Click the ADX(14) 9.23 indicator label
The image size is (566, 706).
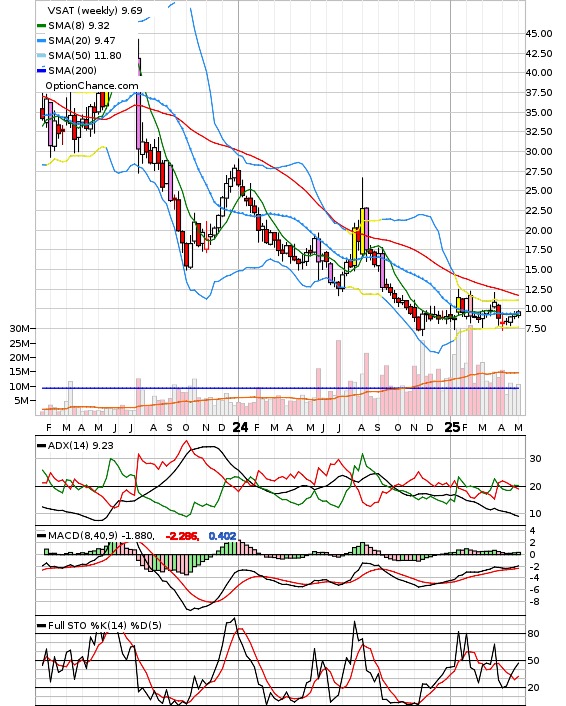pyautogui.click(x=81, y=445)
